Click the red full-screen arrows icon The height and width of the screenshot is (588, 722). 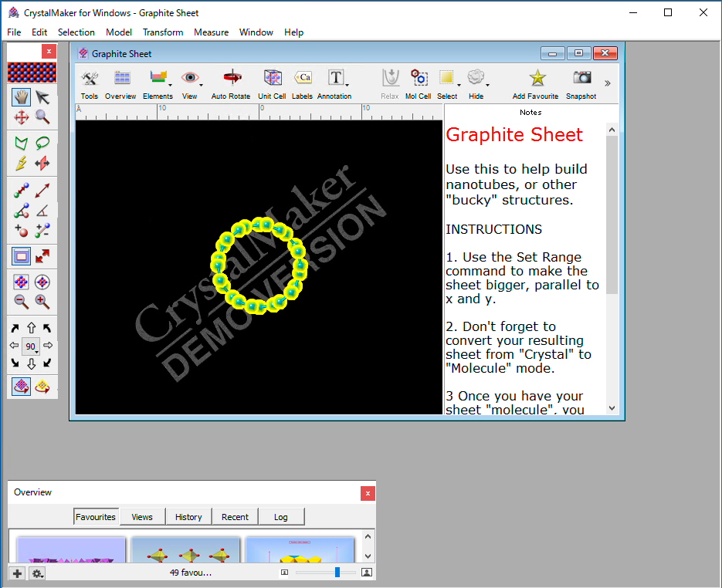[x=42, y=256]
